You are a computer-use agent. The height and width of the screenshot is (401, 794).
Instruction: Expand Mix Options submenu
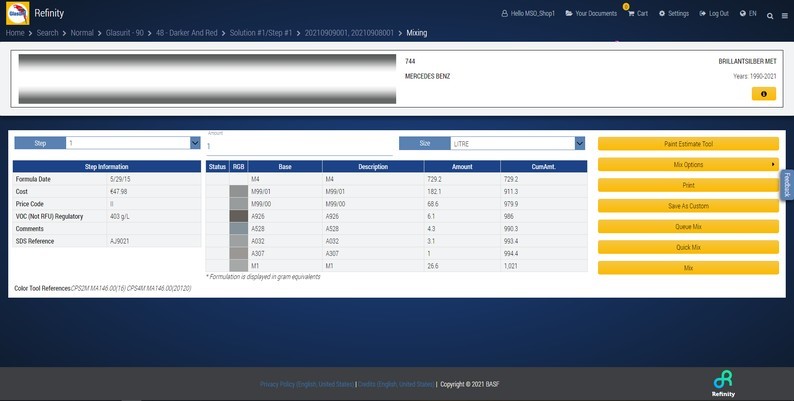tap(688, 165)
